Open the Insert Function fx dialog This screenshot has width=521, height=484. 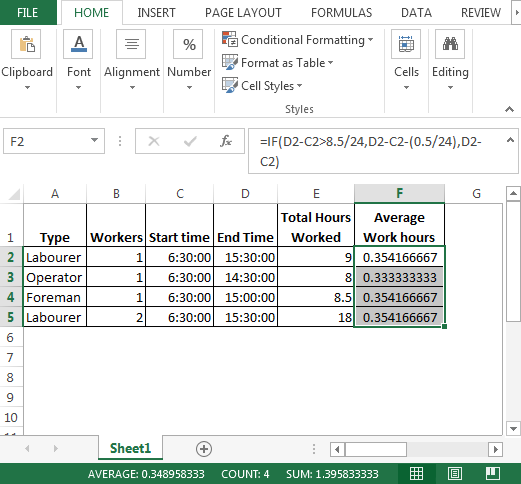[x=226, y=141]
